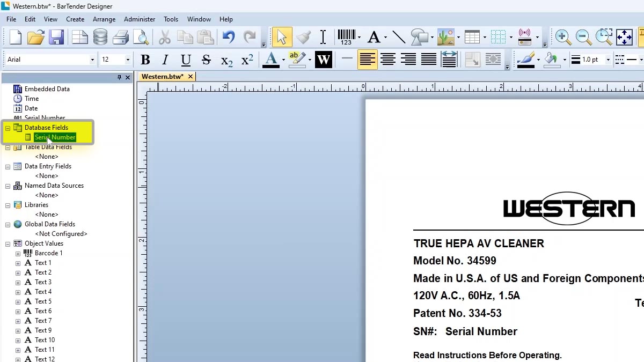This screenshot has height=362, width=644.
Task: Open the Administer menu
Action: [x=139, y=19]
